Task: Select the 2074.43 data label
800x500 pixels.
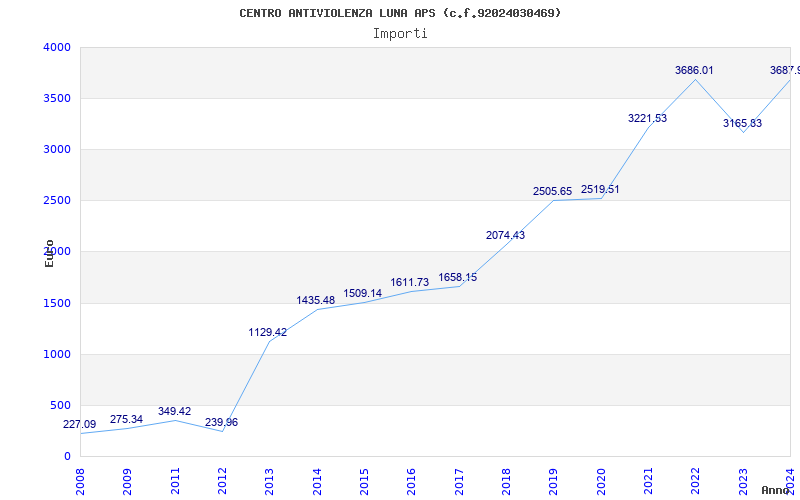Action: (505, 235)
